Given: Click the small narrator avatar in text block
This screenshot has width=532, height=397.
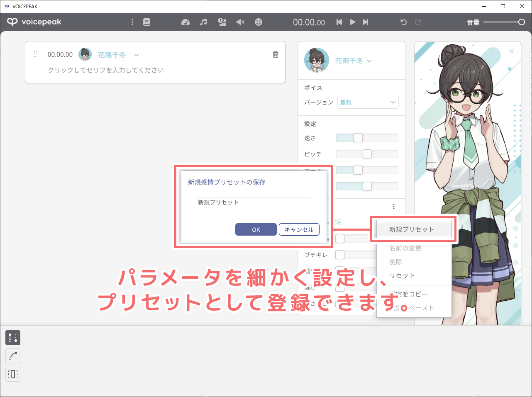Looking at the screenshot, I should pos(85,54).
